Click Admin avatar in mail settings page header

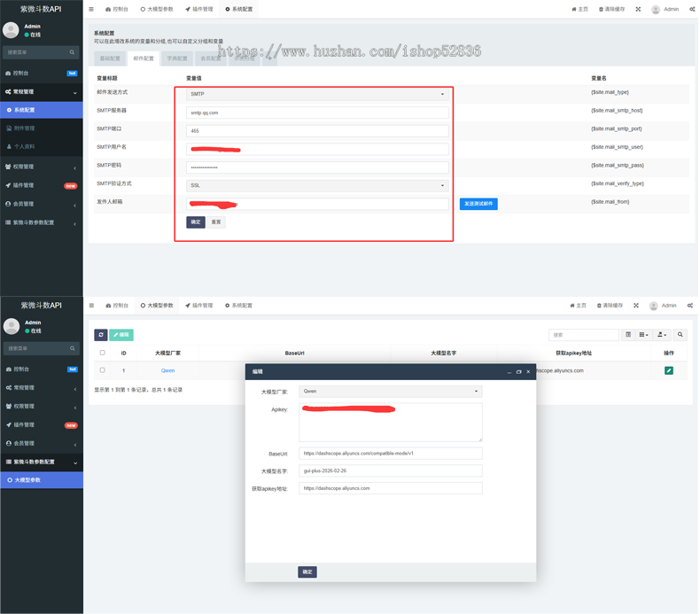[x=656, y=10]
